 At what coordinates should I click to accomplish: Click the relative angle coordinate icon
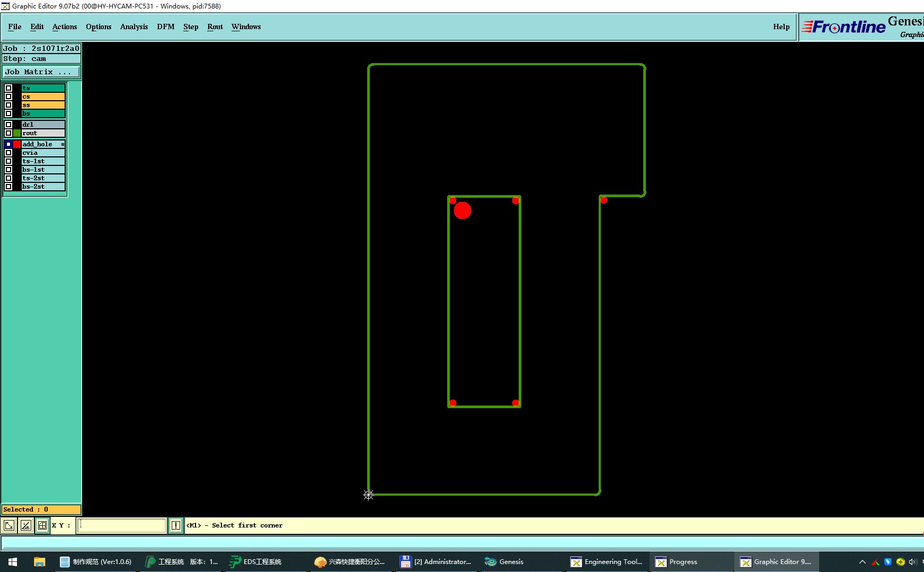point(26,525)
